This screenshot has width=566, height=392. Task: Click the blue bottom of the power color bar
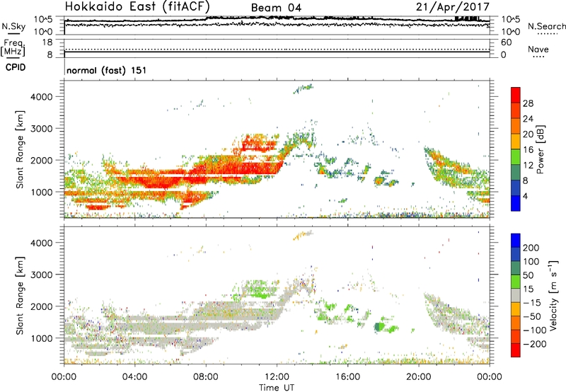pos(516,203)
